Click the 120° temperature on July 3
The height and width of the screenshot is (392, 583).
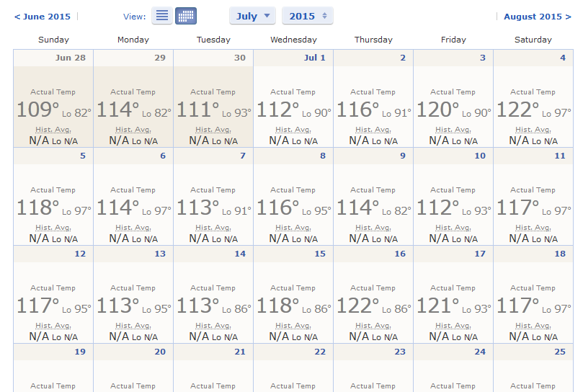pyautogui.click(x=439, y=110)
